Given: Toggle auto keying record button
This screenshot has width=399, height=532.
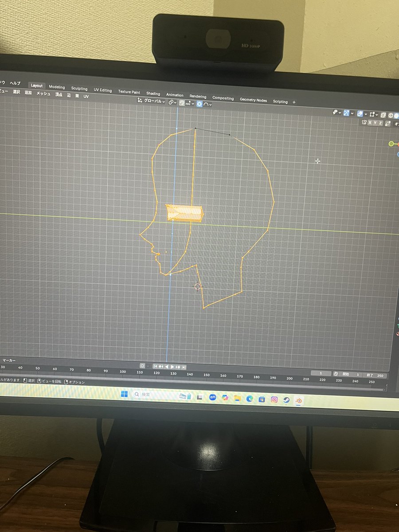Looking at the screenshot, I should pos(142,366).
